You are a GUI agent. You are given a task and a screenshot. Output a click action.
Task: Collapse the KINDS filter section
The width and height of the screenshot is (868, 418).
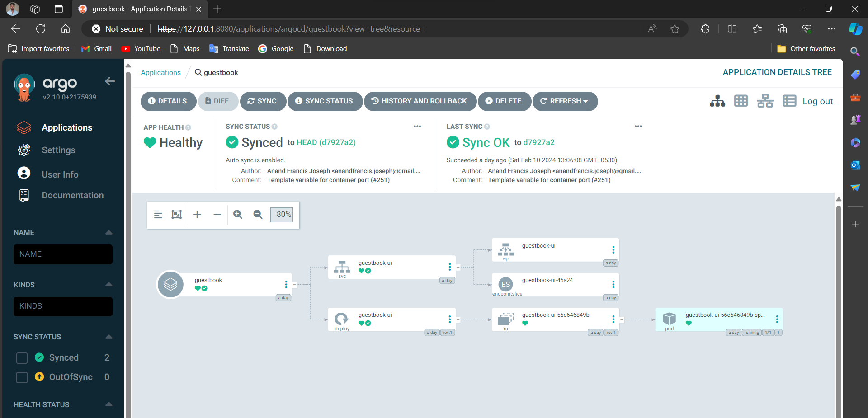pos(108,285)
